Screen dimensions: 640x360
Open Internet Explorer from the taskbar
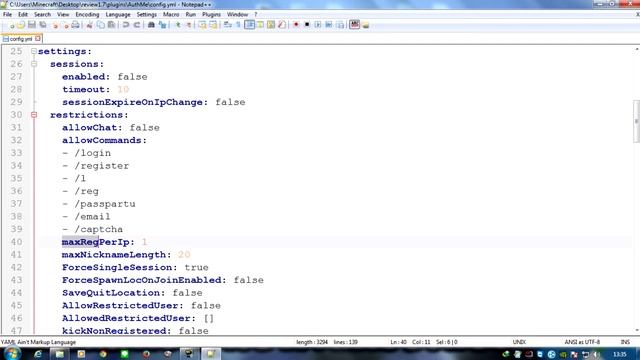(x=38, y=354)
